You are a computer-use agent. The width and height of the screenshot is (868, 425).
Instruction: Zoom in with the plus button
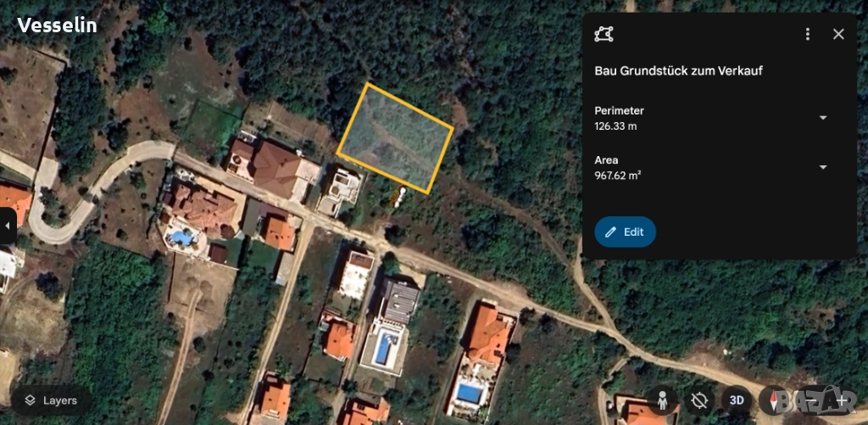tap(843, 400)
